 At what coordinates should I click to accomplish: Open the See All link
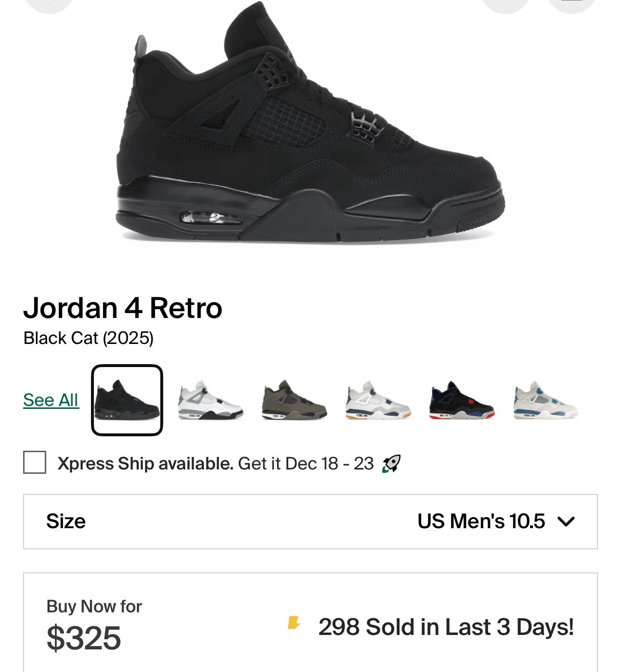51,400
